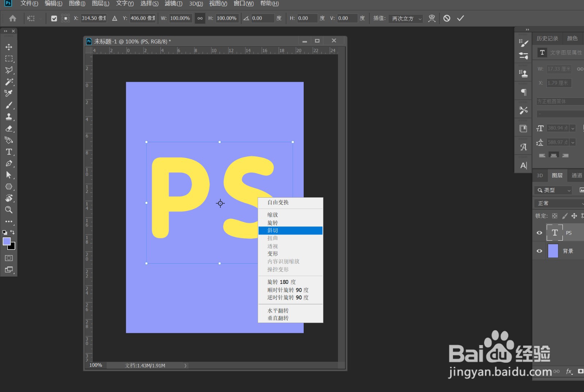Screen dimensions: 584x392
Task: Go to Photoshop home screen
Action: click(12, 18)
